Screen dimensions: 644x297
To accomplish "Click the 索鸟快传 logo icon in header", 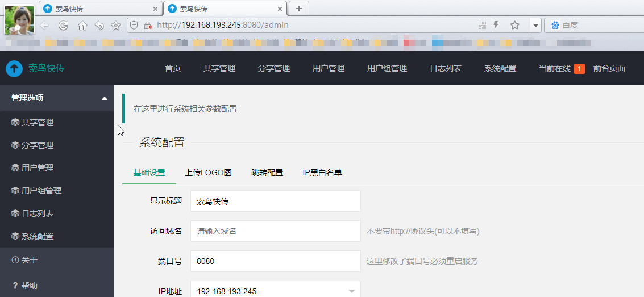I will [14, 68].
